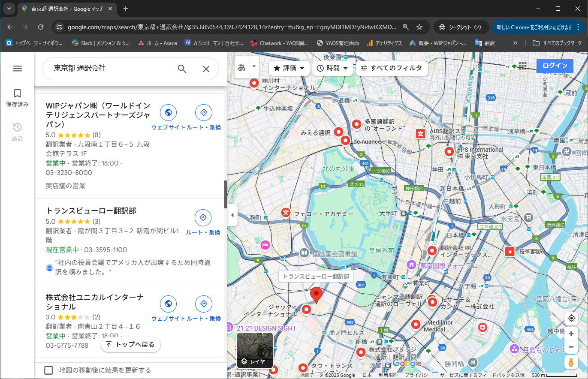This screenshot has height=379, width=588.
Task: Click the 東京都 通訳会社 search input field
Action: tap(112, 69)
